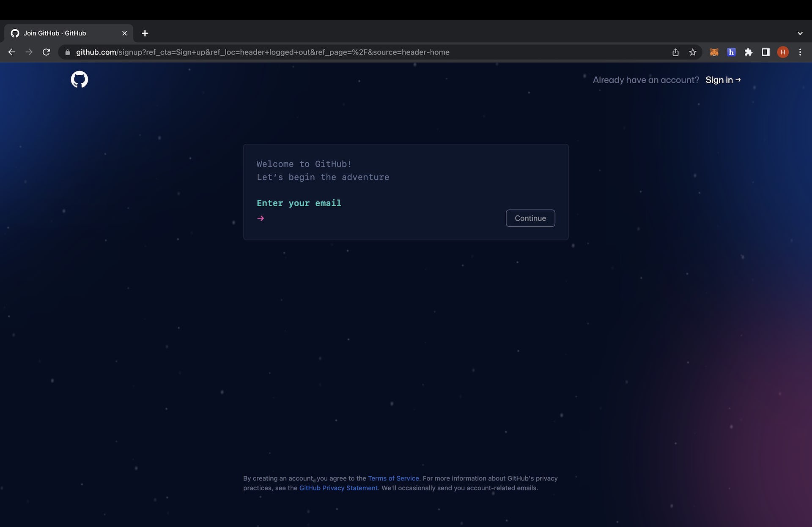The height and width of the screenshot is (527, 812).
Task: Click the Sign in link
Action: (x=723, y=80)
